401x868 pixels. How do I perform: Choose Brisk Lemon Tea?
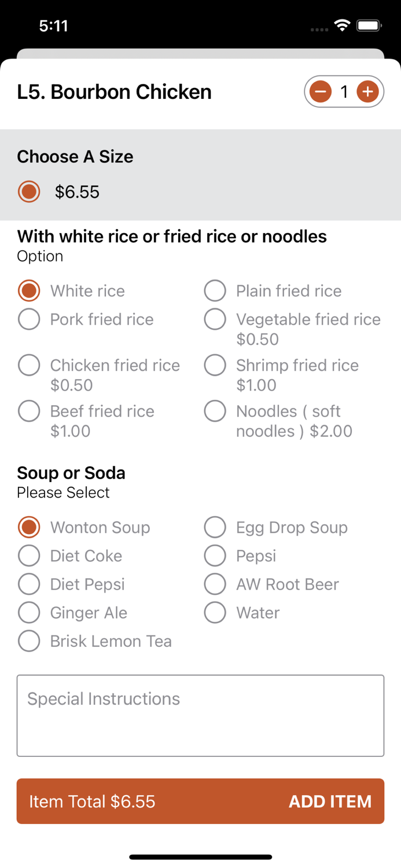(29, 641)
